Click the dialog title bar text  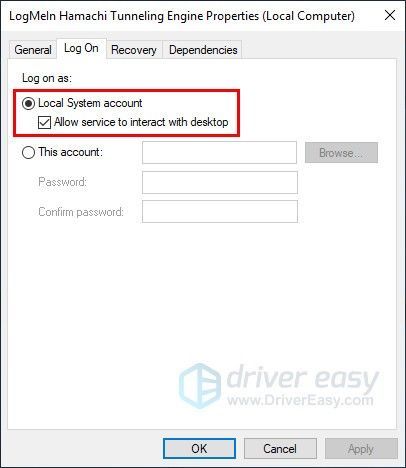[182, 16]
